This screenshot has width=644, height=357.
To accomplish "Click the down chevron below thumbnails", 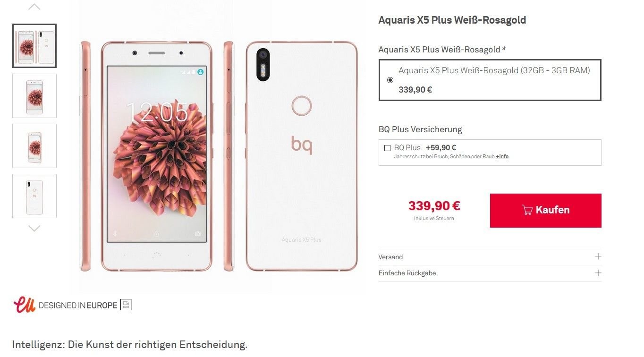I will [x=34, y=229].
